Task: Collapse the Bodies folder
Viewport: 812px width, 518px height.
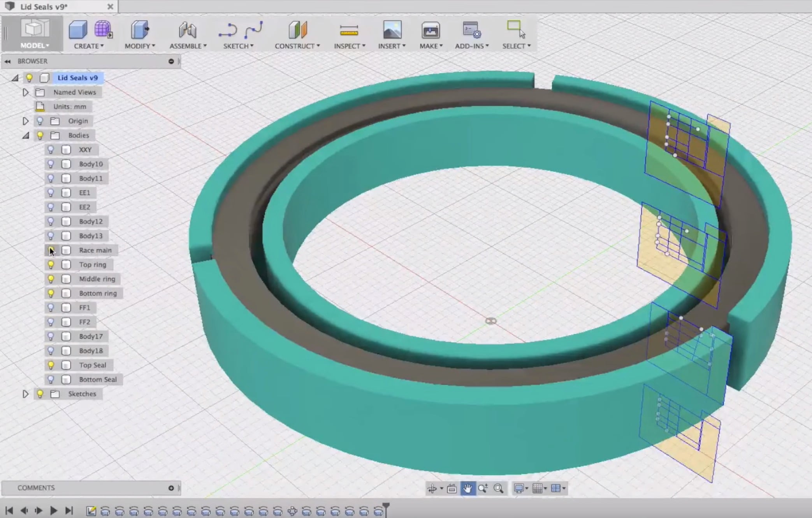Action: coord(26,135)
